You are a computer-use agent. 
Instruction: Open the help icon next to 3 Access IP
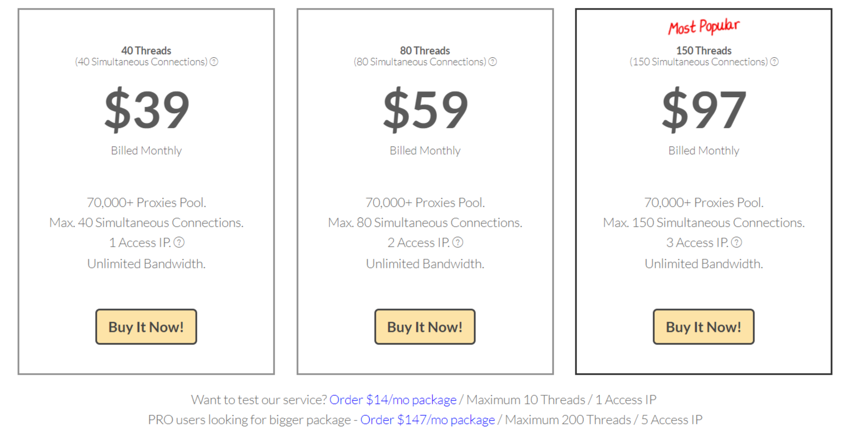(x=736, y=242)
